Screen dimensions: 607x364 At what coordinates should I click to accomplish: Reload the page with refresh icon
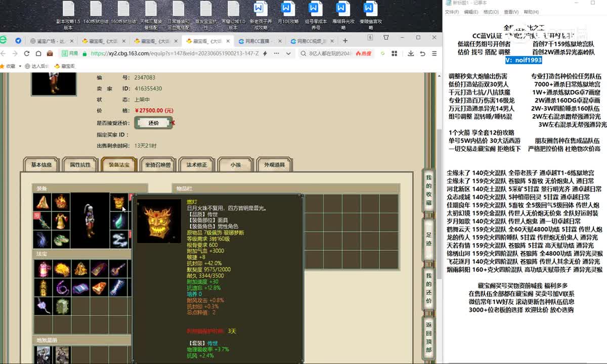click(x=26, y=53)
